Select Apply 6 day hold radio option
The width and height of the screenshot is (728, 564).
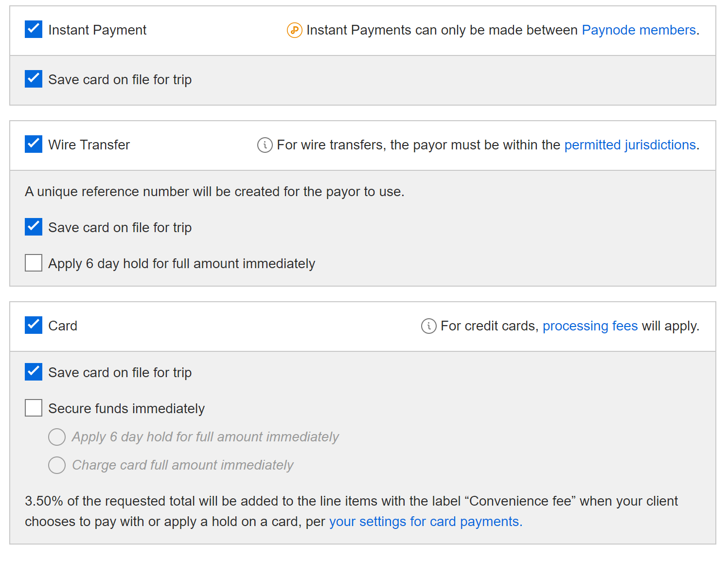click(57, 437)
